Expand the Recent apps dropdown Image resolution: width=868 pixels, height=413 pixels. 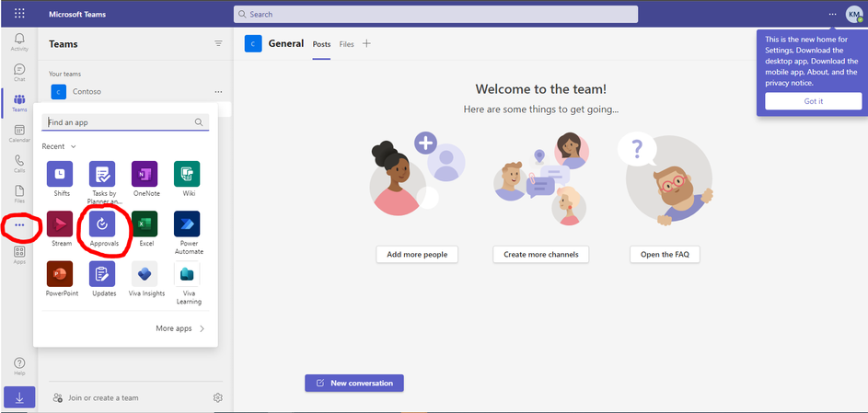(59, 146)
